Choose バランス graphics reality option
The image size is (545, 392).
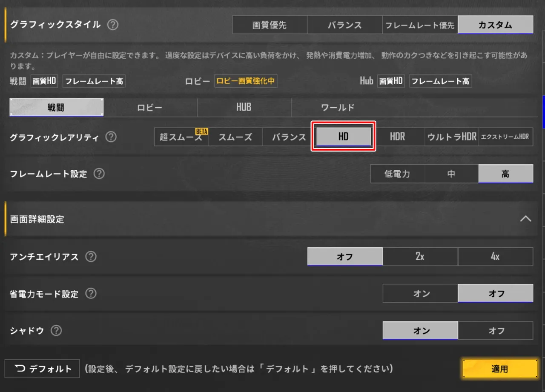point(289,137)
